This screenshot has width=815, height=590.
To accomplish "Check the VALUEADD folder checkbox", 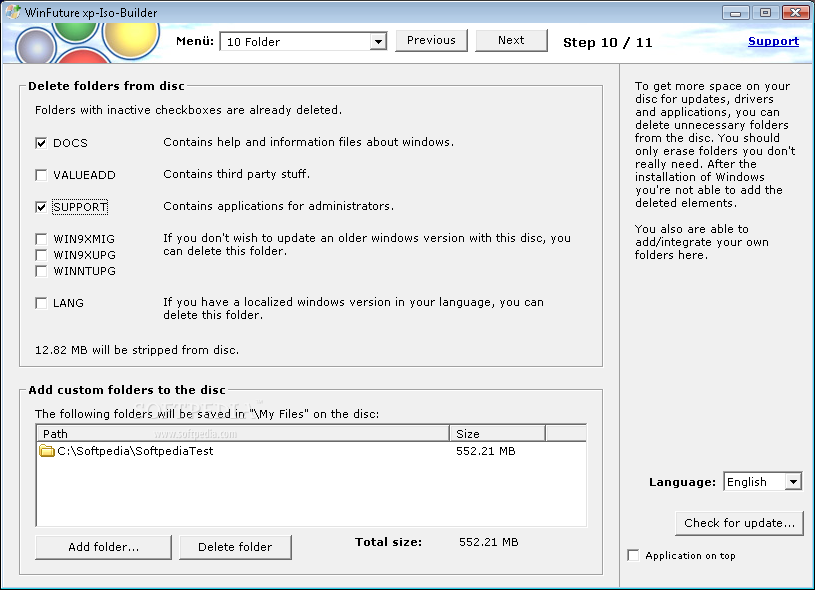I will (42, 175).
